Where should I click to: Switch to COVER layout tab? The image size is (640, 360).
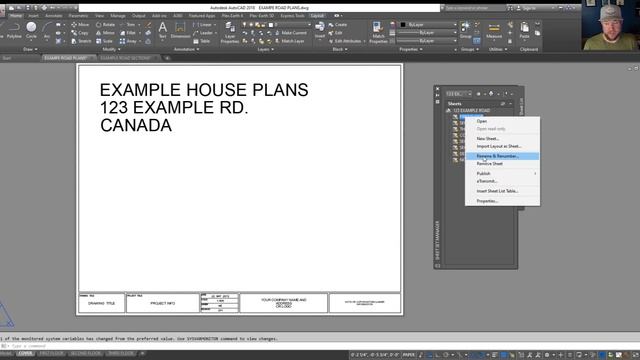click(x=25, y=353)
